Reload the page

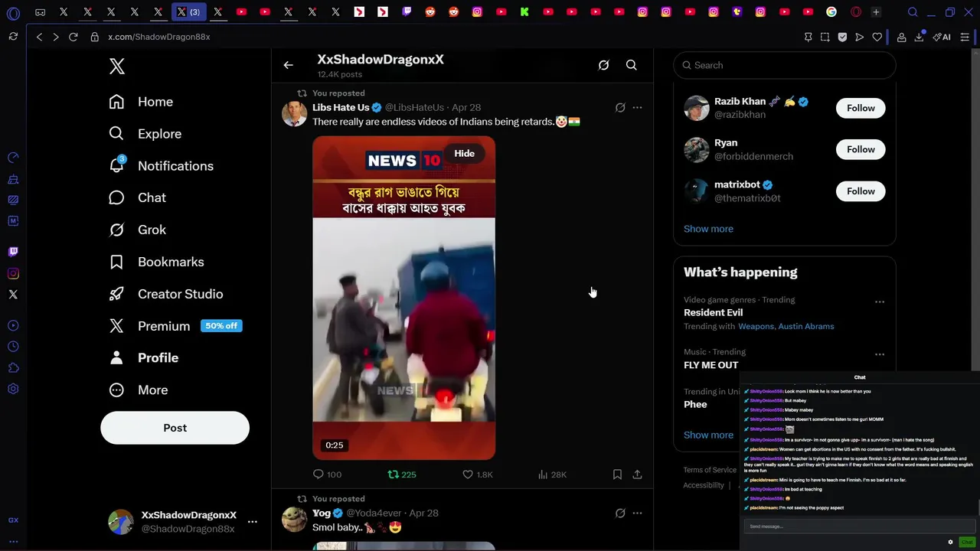[73, 37]
